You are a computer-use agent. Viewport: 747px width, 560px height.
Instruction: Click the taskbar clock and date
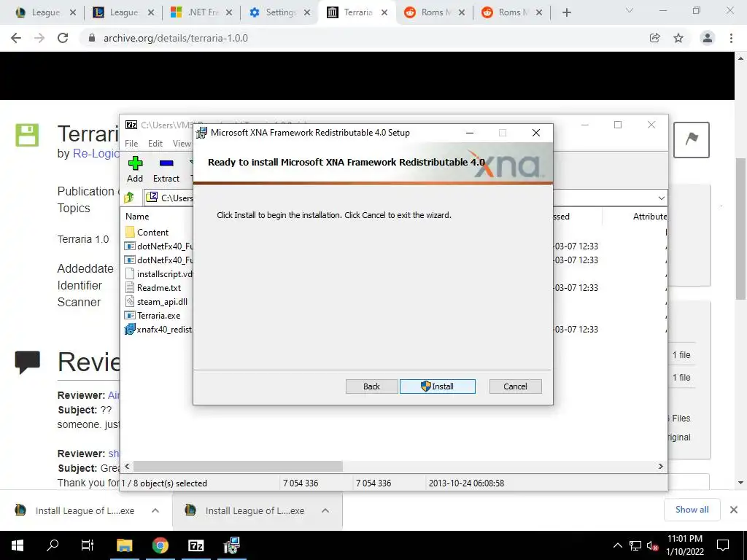pos(684,545)
